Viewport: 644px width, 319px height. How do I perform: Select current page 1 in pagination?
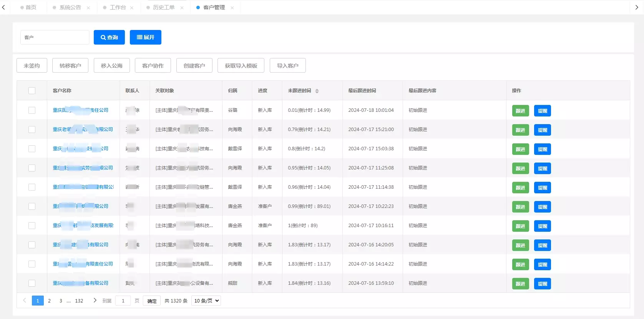tap(38, 301)
